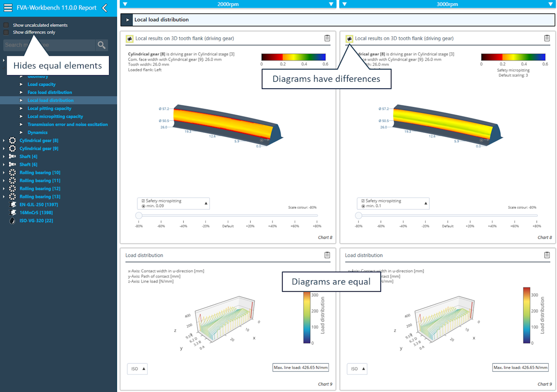The width and height of the screenshot is (557, 392).
Task: Open the 2000rpm column dropdown
Action: tap(227, 4)
